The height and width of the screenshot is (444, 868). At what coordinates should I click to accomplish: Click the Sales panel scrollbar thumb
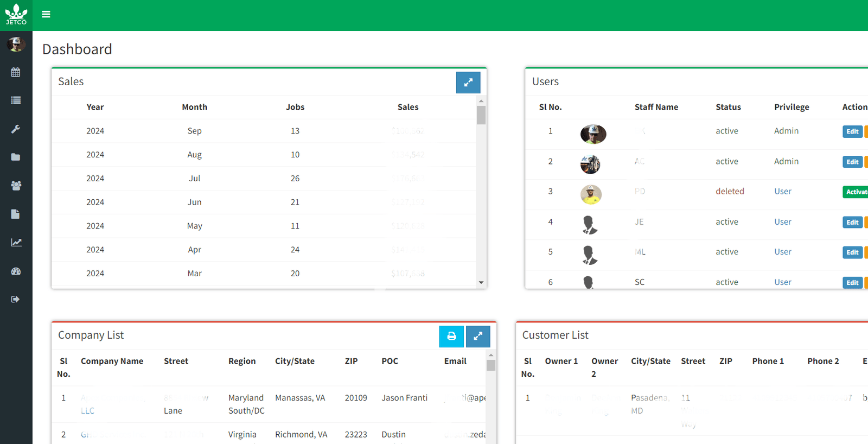pyautogui.click(x=481, y=115)
